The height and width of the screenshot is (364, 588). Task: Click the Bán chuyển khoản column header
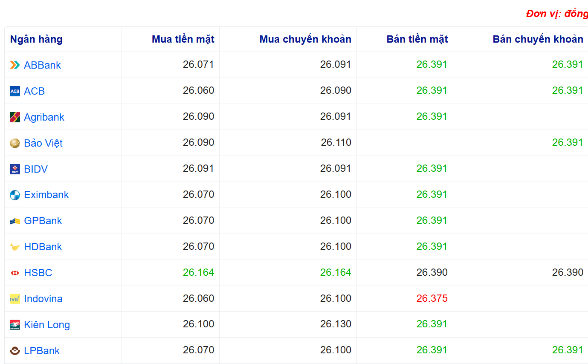tap(538, 39)
